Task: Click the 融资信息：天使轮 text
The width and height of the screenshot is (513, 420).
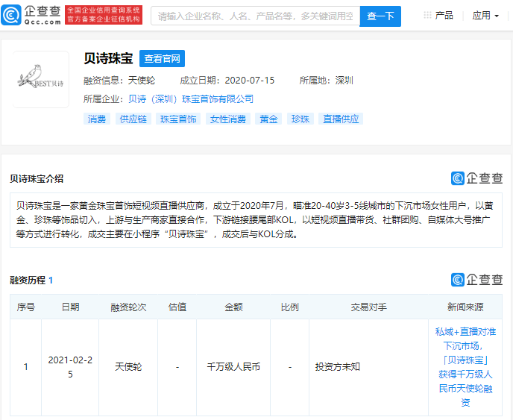Action: (119, 81)
